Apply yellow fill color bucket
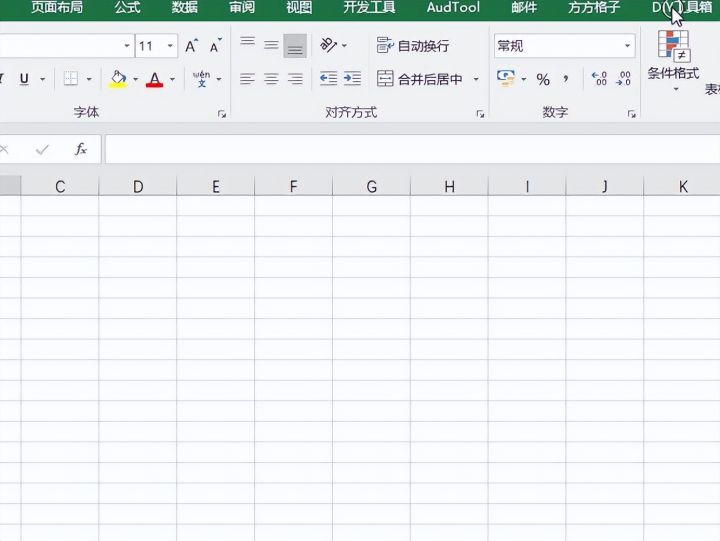Viewport: 720px width, 541px height. (118, 79)
